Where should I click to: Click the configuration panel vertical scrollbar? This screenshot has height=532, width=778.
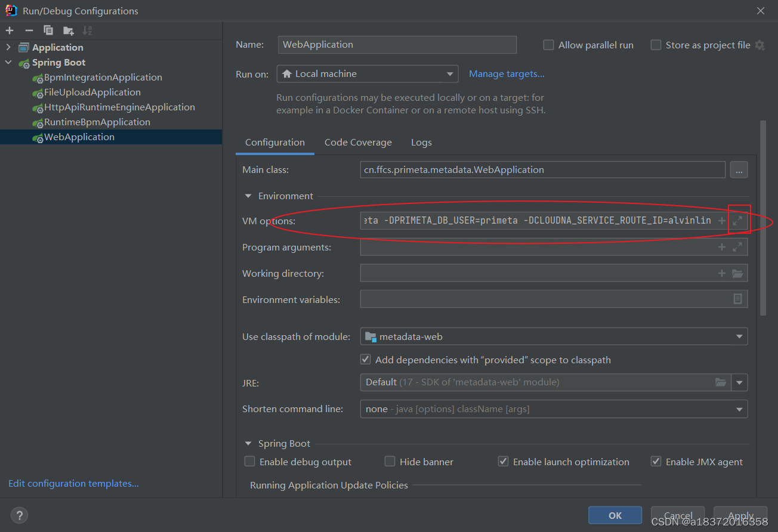point(762,218)
